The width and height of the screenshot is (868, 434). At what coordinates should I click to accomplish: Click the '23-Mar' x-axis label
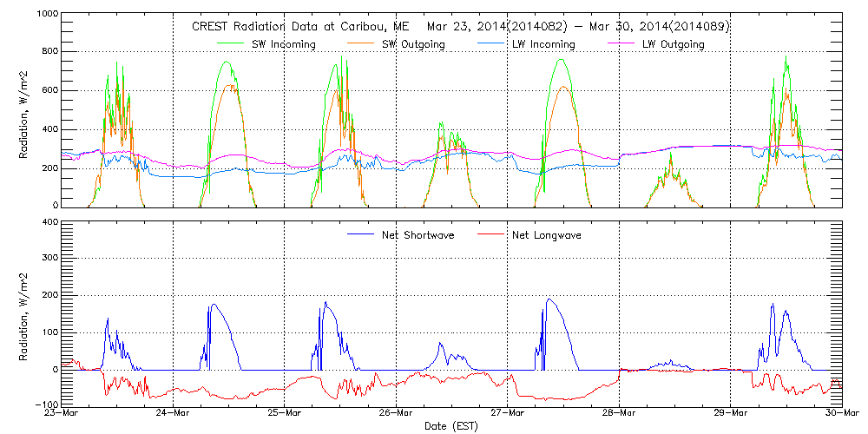coord(62,413)
